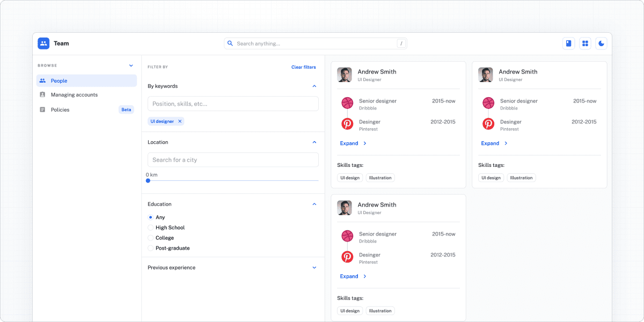This screenshot has height=322, width=644.
Task: Choose the College education option
Action: [151, 238]
